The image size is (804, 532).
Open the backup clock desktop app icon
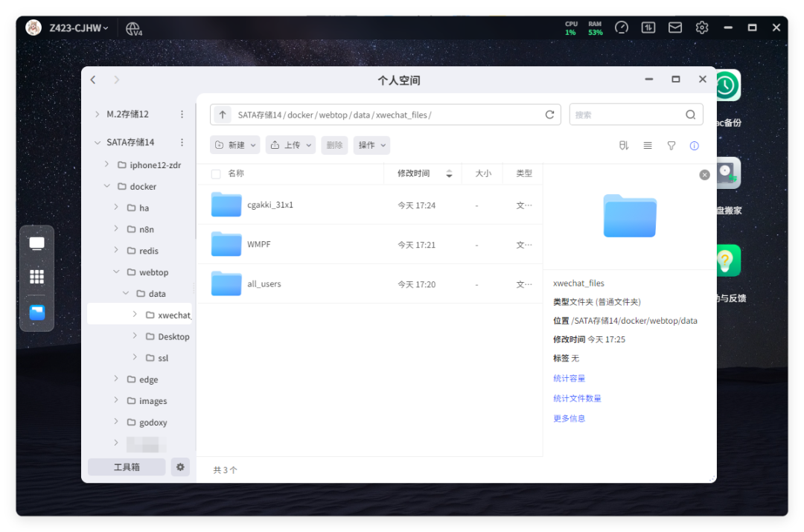729,85
